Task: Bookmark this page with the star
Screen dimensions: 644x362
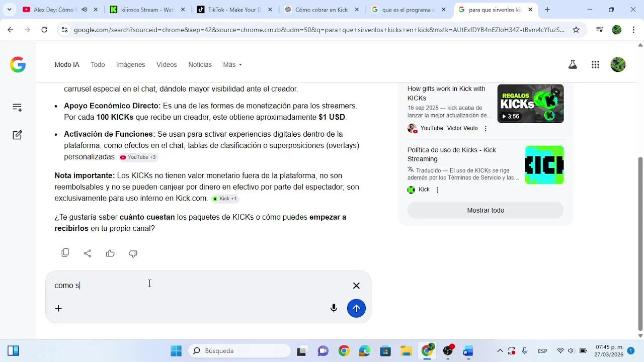Action: click(x=576, y=30)
